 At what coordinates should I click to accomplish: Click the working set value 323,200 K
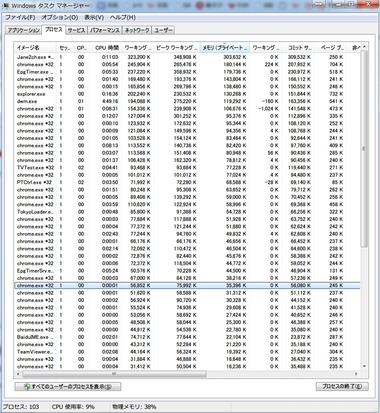(139, 57)
